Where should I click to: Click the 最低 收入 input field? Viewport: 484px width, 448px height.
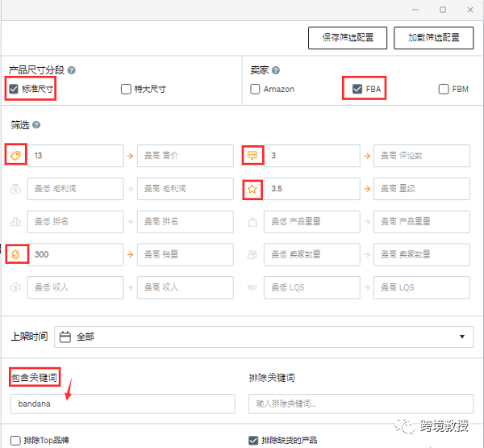tap(76, 287)
